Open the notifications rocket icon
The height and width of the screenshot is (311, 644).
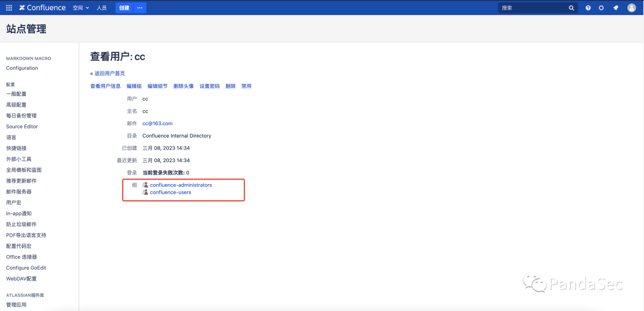tap(615, 8)
